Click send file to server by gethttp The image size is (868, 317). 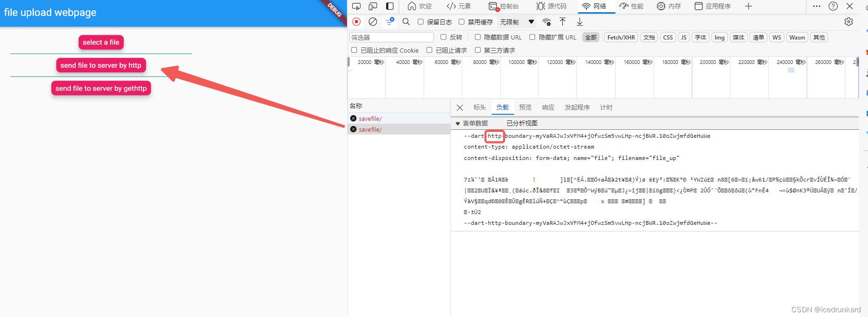pos(101,88)
